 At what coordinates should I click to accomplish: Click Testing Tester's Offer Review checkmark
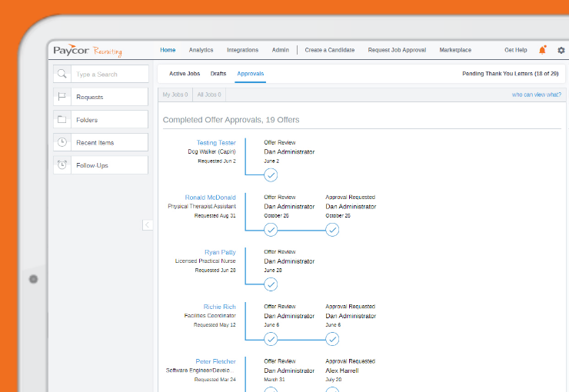(271, 175)
